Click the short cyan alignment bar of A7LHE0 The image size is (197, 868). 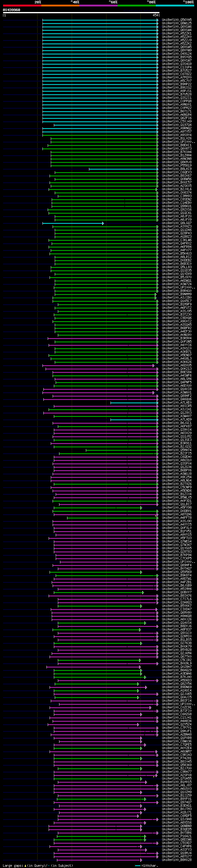[x=134, y=403]
